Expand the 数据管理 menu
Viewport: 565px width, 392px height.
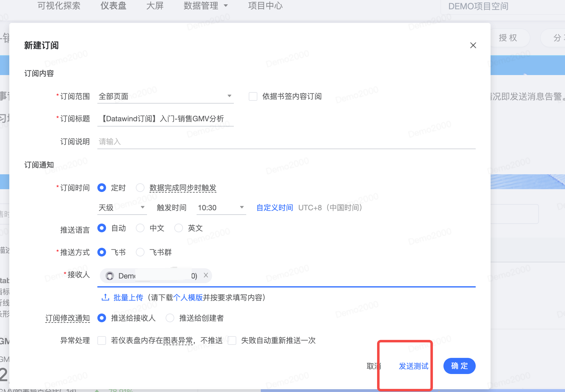206,6
